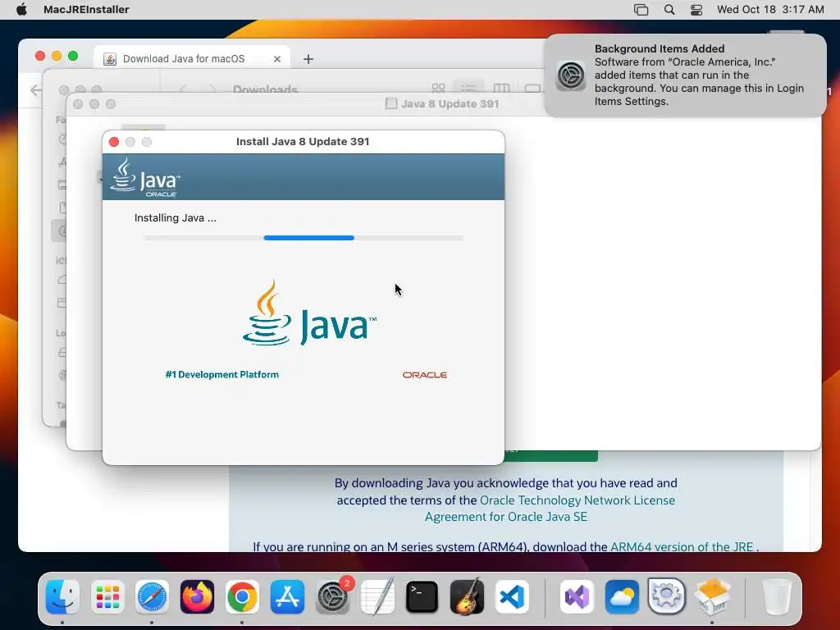Open the blue cloud app in Dock
This screenshot has width=840, height=630.
tap(622, 597)
